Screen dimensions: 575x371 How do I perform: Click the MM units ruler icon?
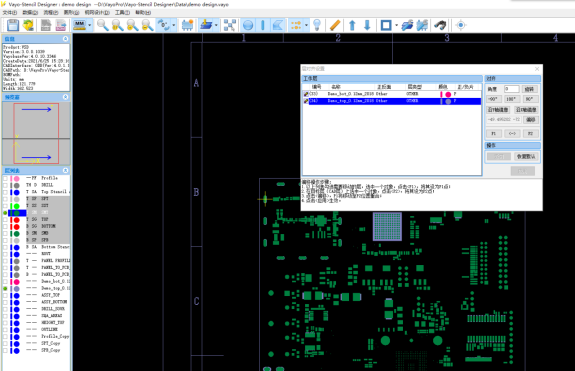pyautogui.click(x=79, y=25)
